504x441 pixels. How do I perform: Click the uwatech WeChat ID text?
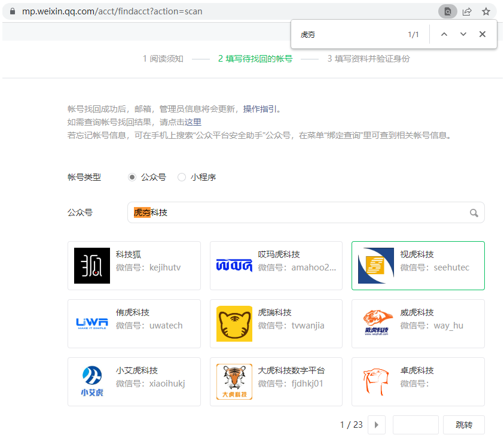pos(166,326)
